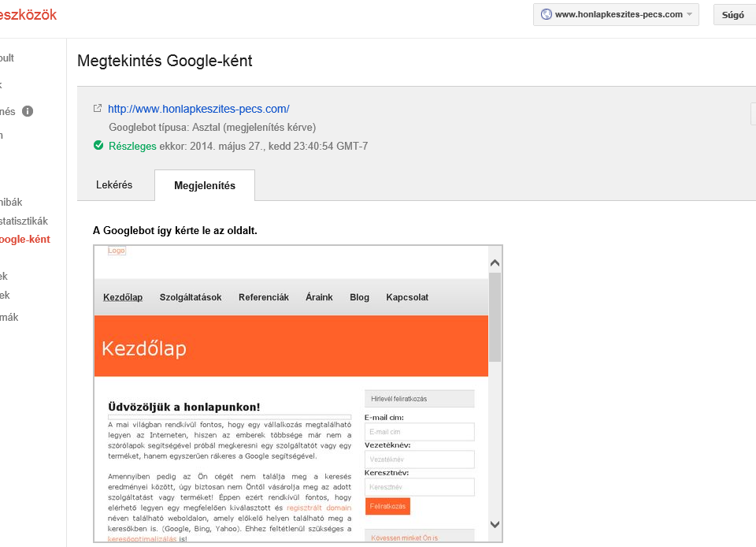The height and width of the screenshot is (547, 756).
Task: Click the Követssen minket Ön is header
Action: pos(420,537)
